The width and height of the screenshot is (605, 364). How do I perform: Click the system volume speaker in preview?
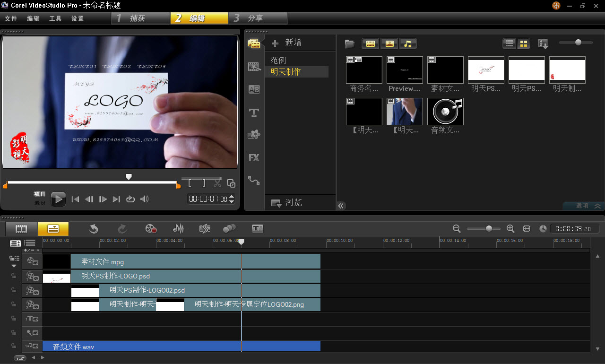click(x=144, y=199)
